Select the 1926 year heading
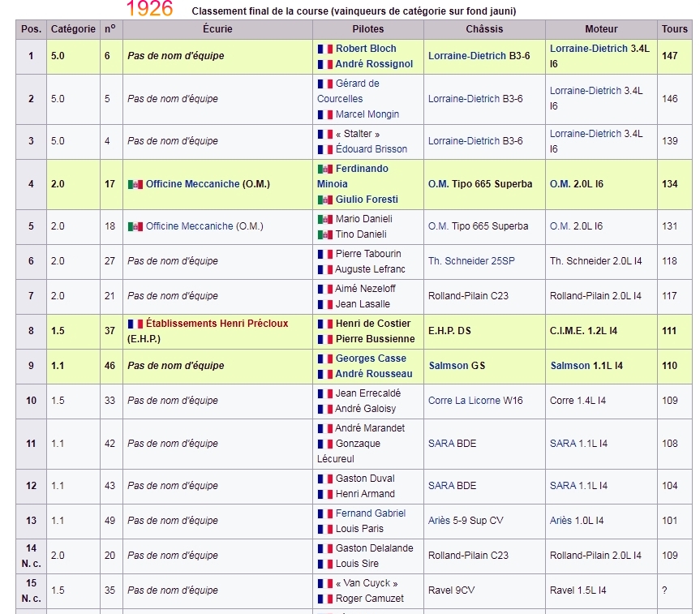The height and width of the screenshot is (614, 700). [x=149, y=8]
